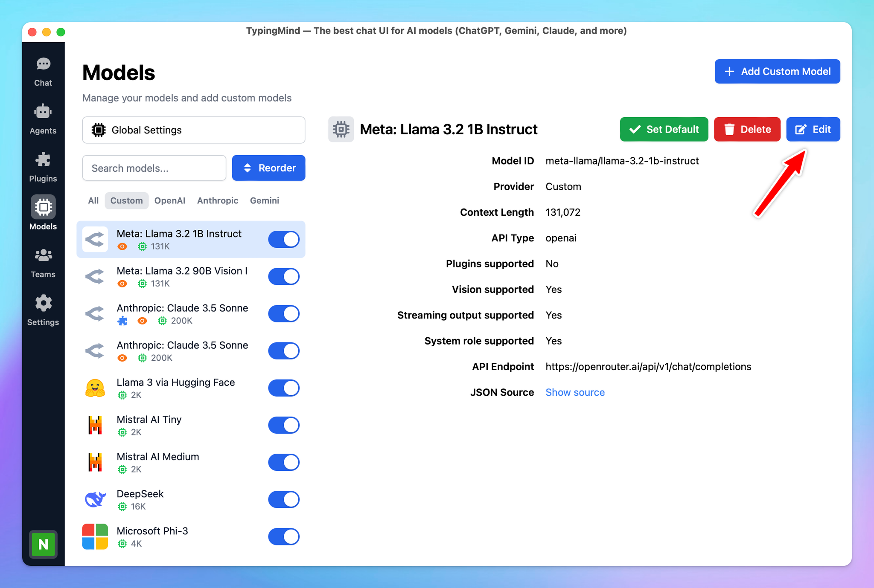Turn off the Microsoft Phi-3 switch
Image resolution: width=874 pixels, height=588 pixels.
[284, 536]
